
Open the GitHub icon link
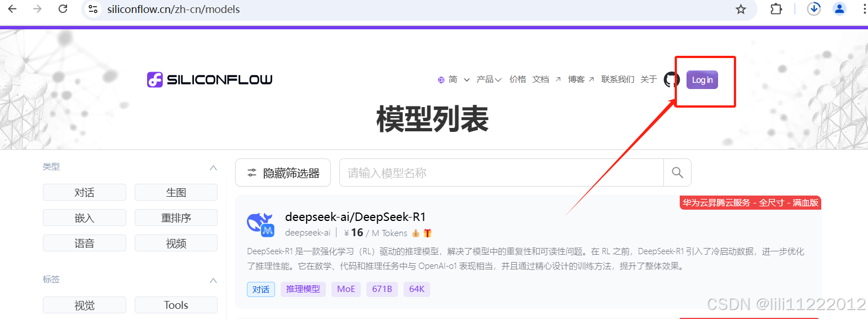tap(672, 79)
